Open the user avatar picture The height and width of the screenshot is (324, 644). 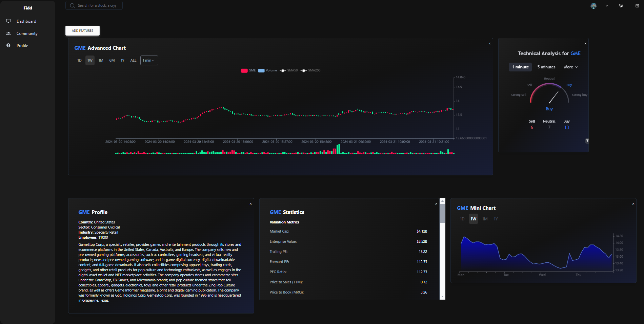pos(593,6)
